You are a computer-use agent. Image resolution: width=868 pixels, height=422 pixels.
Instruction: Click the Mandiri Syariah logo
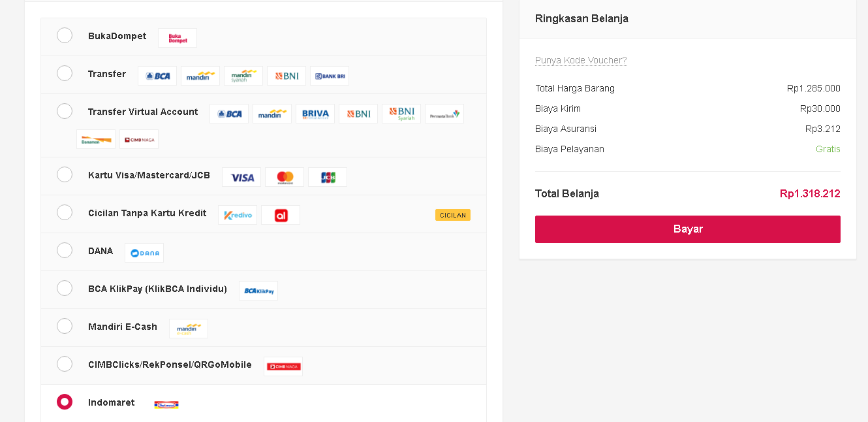click(243, 76)
